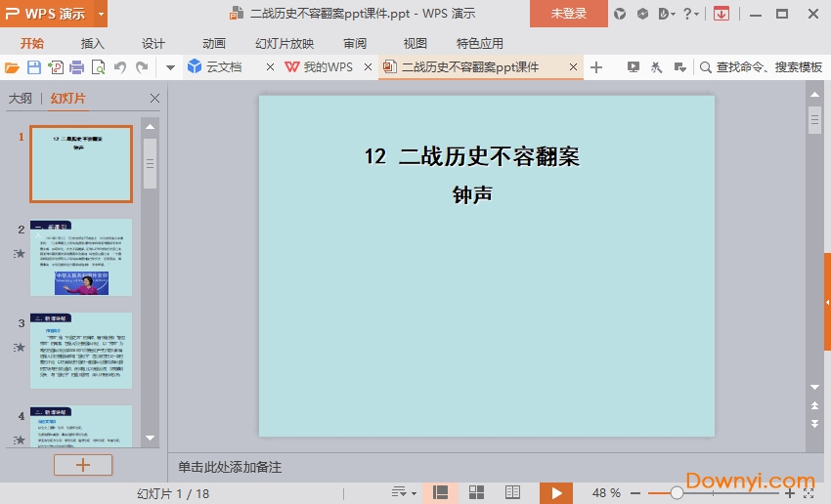Expand the right task pane orange handle
This screenshot has width=831, height=504.
827,302
